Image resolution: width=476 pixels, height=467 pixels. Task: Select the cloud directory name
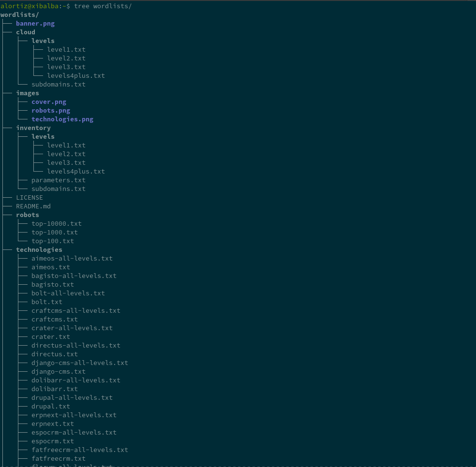(25, 32)
